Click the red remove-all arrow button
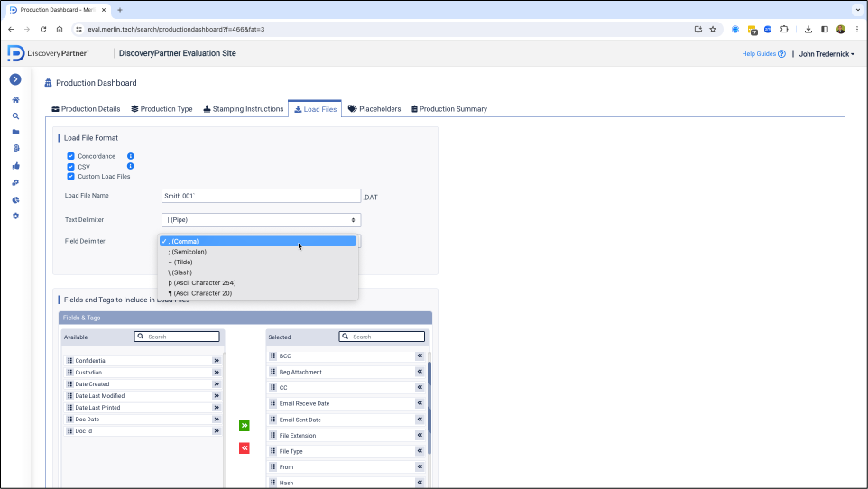Viewport: 868px width, 489px height. pos(245,448)
